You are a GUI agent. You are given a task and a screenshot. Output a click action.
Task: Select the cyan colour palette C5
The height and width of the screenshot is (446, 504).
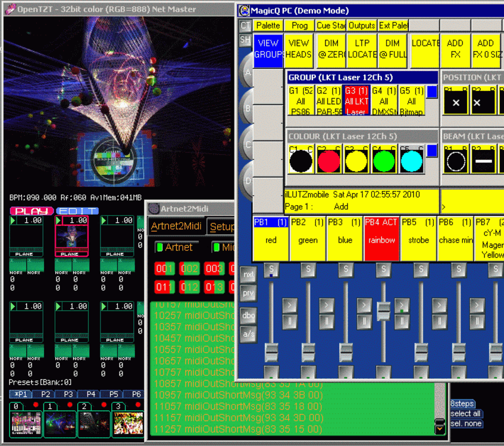411,160
